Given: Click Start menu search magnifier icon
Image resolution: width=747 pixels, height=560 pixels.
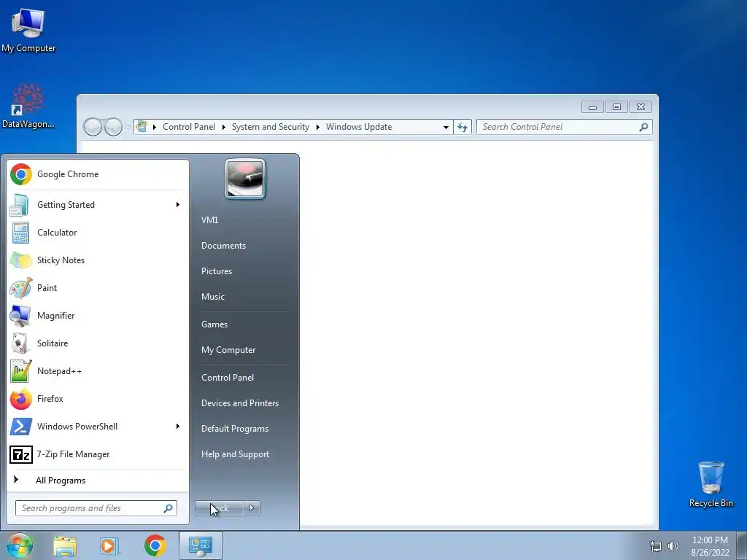Looking at the screenshot, I should click(x=169, y=508).
